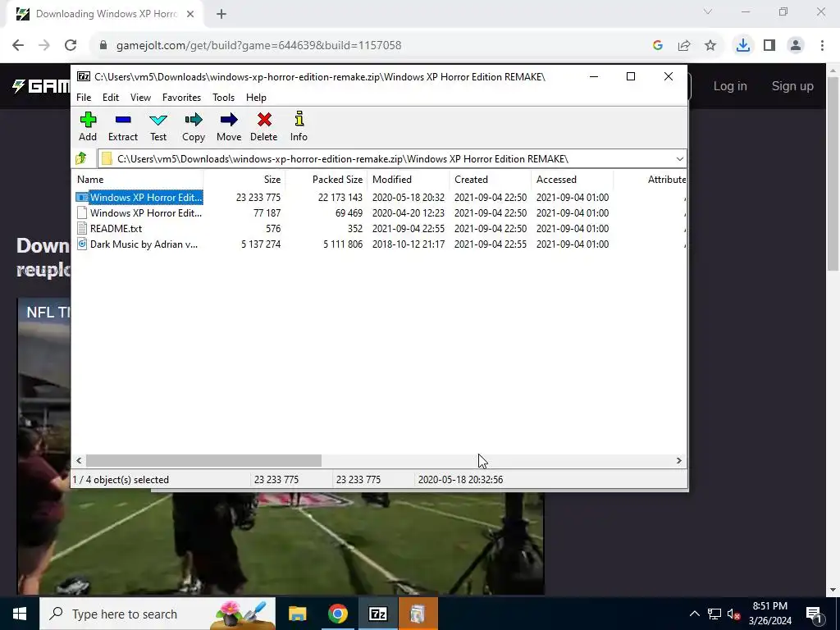Screen dimensions: 840x630
Task: Close the Downloading Windows XP Horror tab
Action: click(x=190, y=14)
